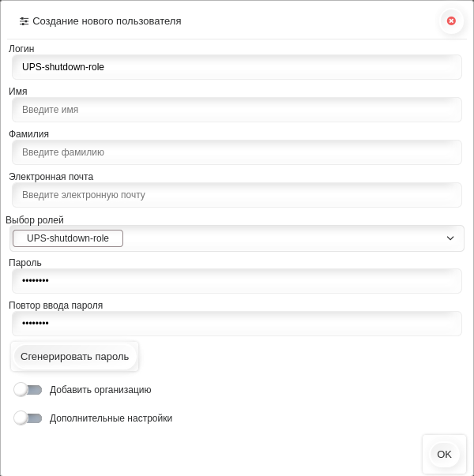Click the Введите имя input field
This screenshot has width=474, height=476.
[x=237, y=110]
